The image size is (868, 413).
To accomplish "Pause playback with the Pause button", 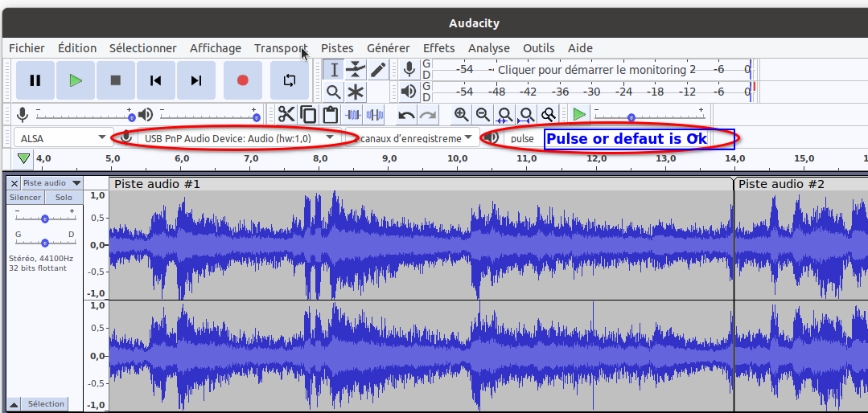I will pos(35,80).
